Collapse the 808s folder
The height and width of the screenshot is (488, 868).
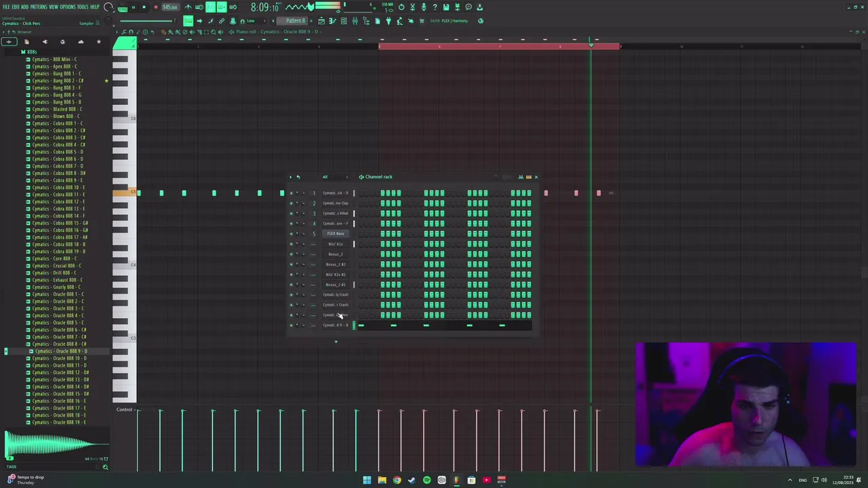[x=31, y=52]
